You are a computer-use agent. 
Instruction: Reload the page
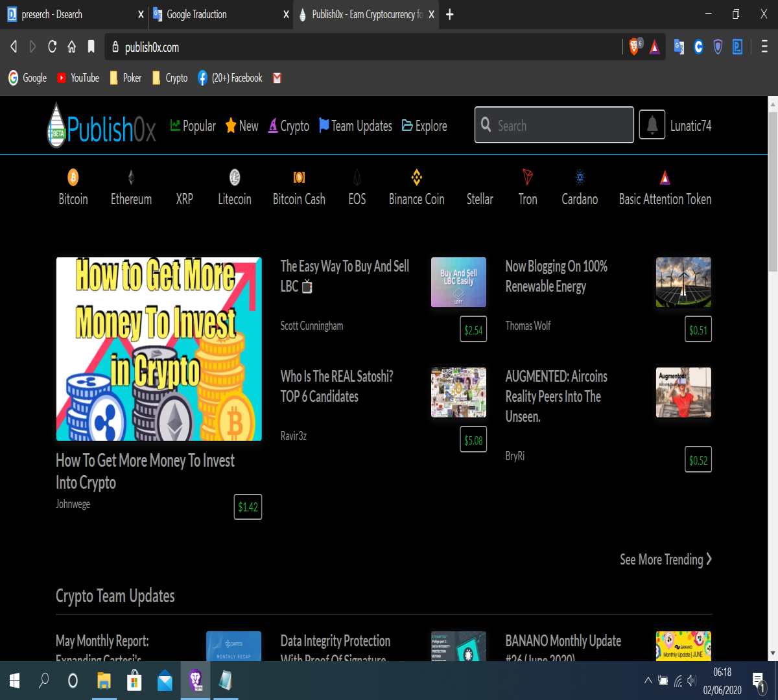[53, 47]
